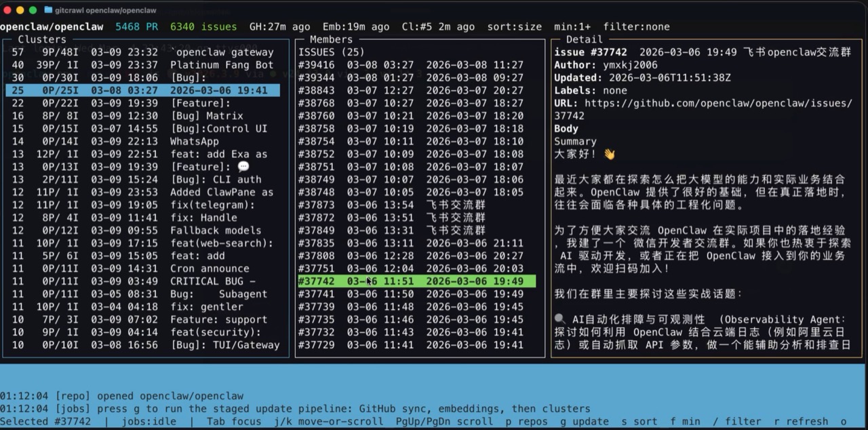Click the 'ISSUES (25)' heading in Members
868x430 pixels.
point(332,52)
